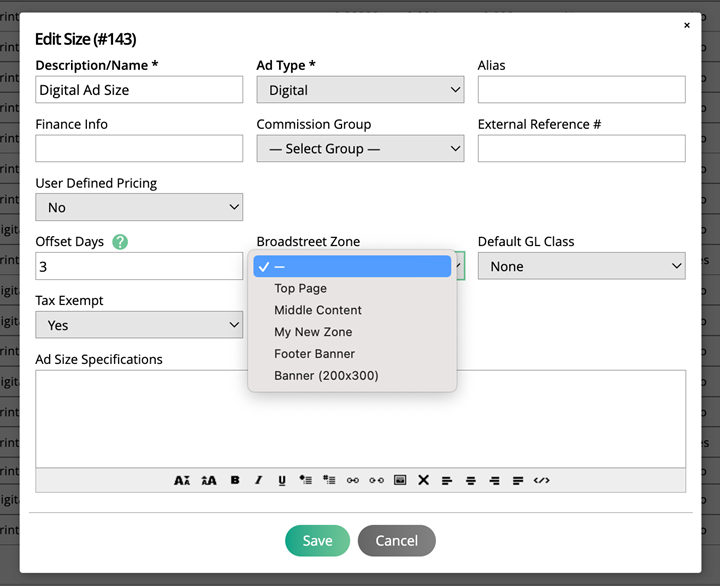720x586 pixels.
Task: Pick the Banner (200x300) zone
Action: (326, 376)
